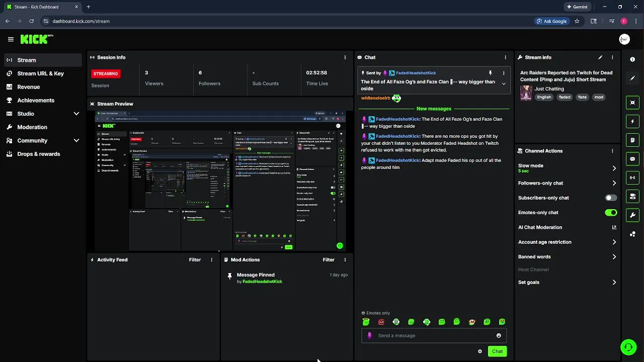Bookmark this page with star icon
The height and width of the screenshot is (362, 644).
577,21
